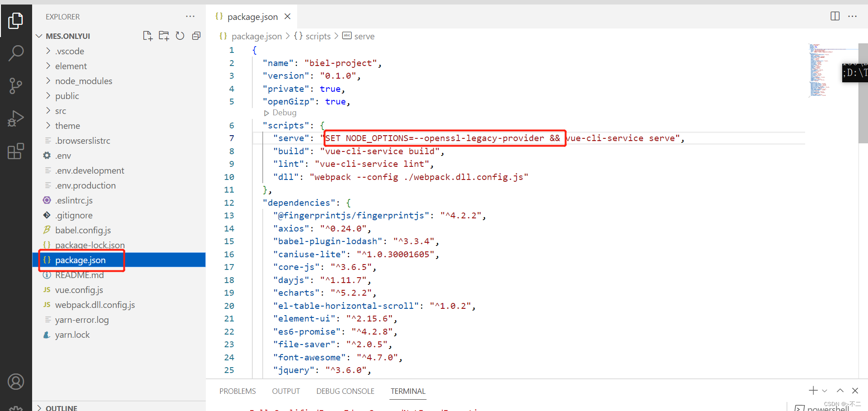Open editor more actions menu
868x411 pixels.
[x=853, y=16]
